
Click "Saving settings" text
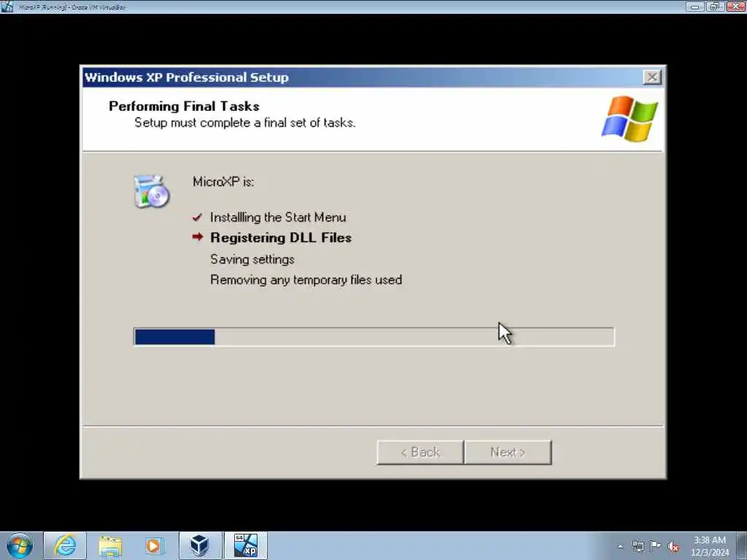(252, 260)
